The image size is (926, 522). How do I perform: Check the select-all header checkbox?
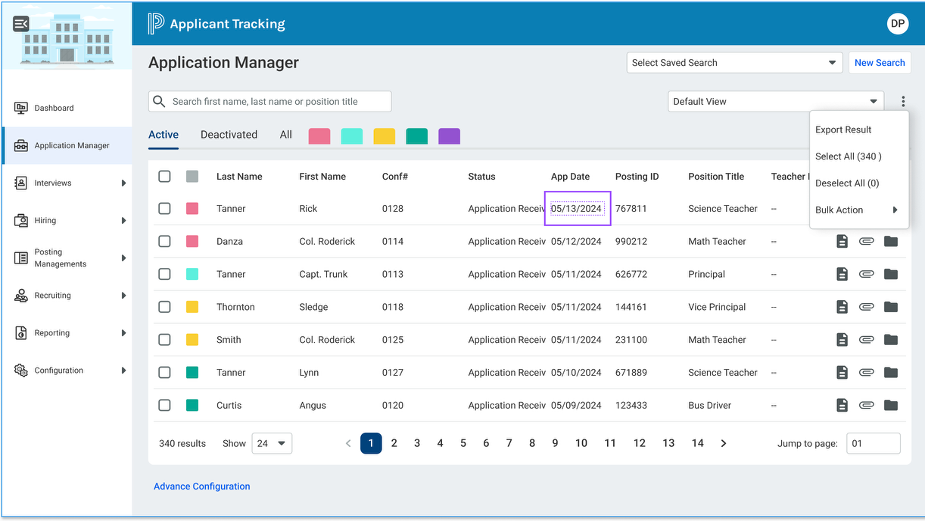[164, 177]
